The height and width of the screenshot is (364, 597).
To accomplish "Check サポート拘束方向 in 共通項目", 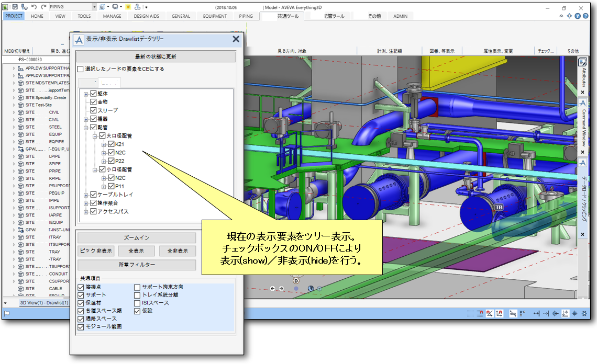I will click(137, 287).
